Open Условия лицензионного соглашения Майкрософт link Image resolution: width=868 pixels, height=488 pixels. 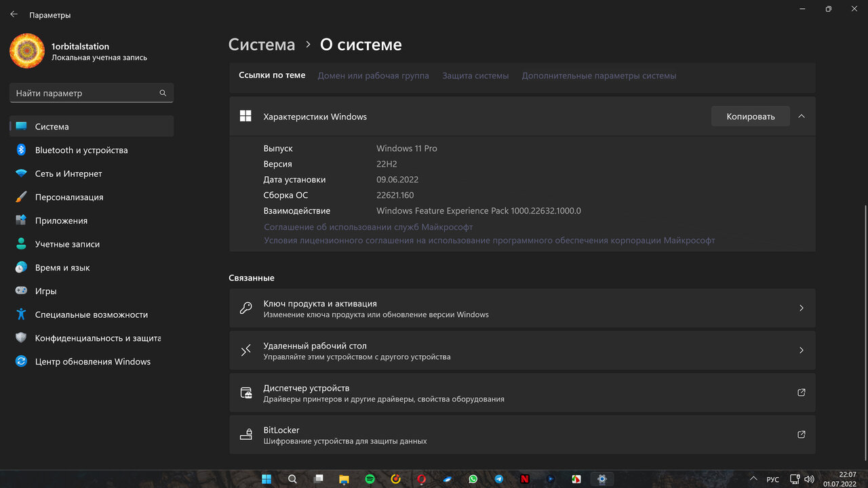489,241
